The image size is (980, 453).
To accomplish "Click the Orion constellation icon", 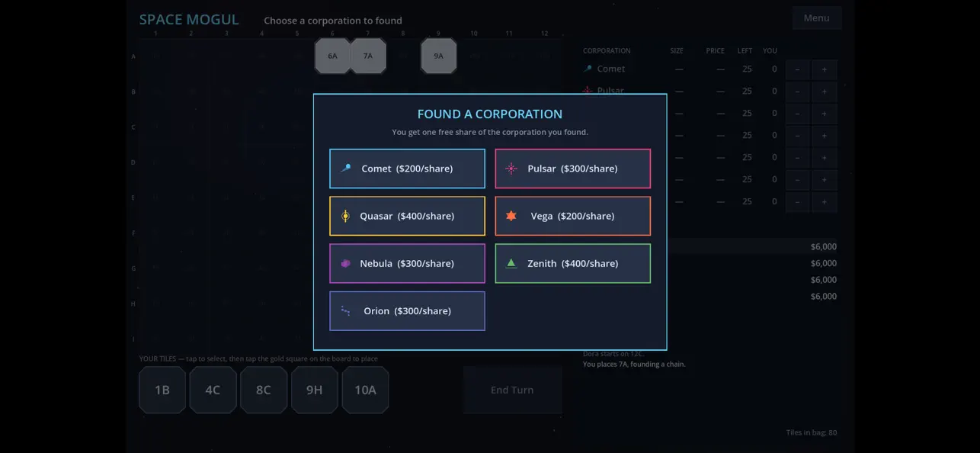I will coord(345,310).
